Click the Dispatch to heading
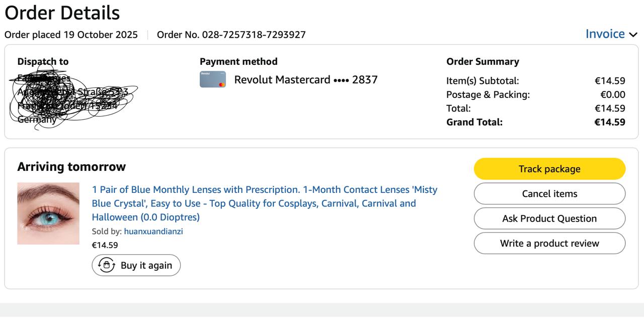Image resolution: width=644 pixels, height=319 pixels. 43,62
